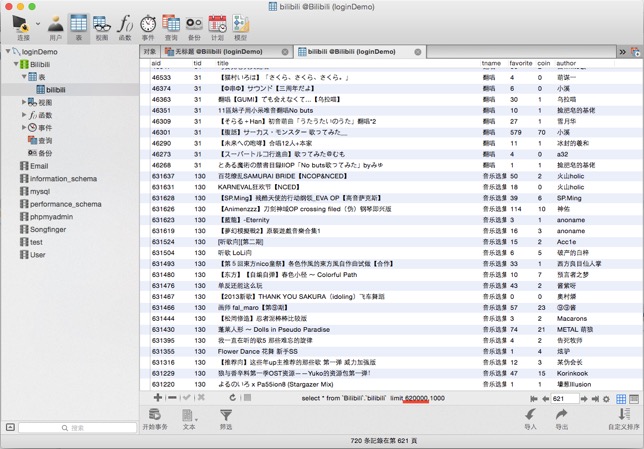Open the Connection toolbar icon

tap(21, 27)
